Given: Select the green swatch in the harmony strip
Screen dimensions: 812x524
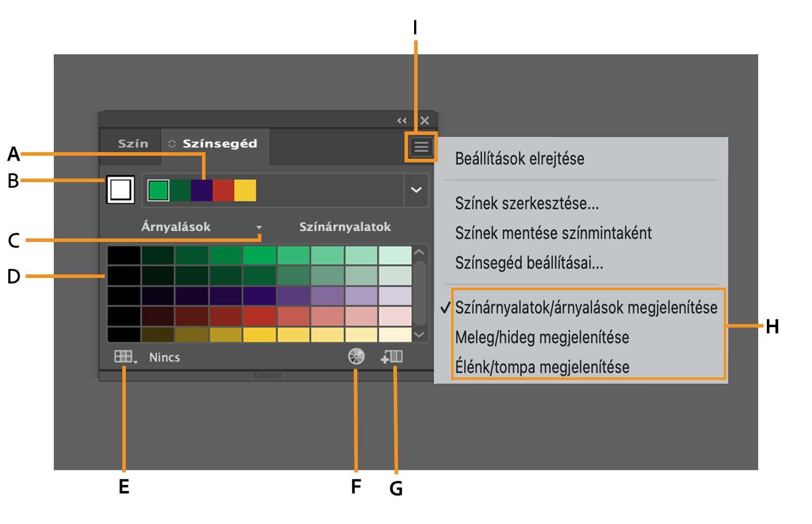Looking at the screenshot, I should [158, 190].
